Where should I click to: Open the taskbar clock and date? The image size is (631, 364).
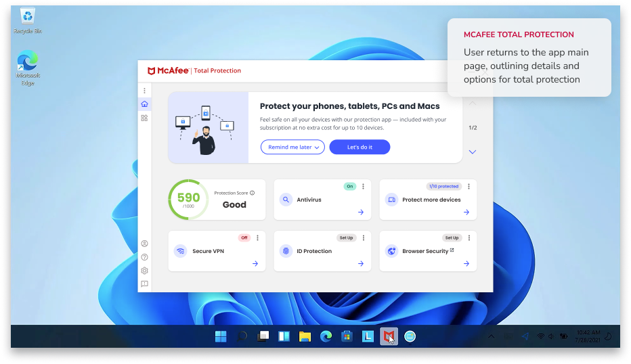click(588, 336)
